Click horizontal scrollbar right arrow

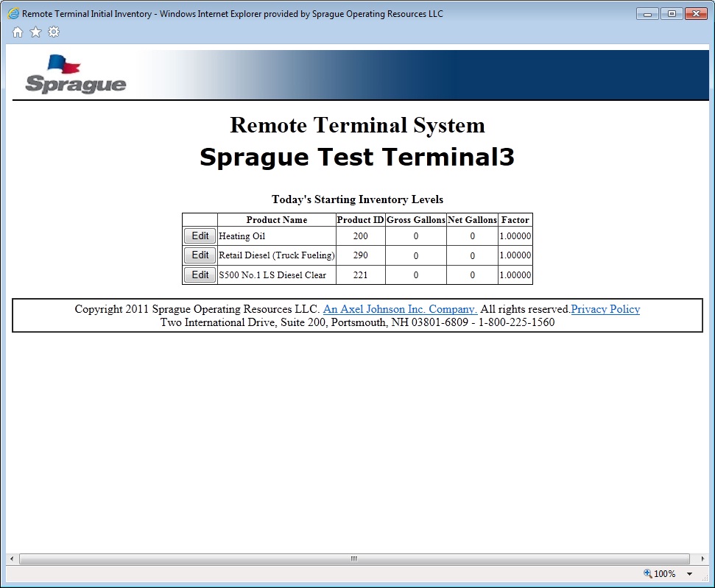(x=702, y=559)
